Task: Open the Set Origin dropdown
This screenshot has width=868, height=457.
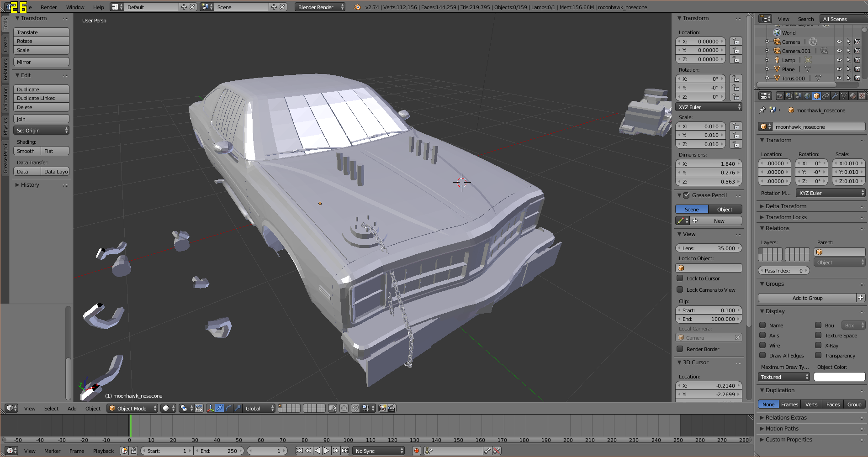Action: [41, 131]
